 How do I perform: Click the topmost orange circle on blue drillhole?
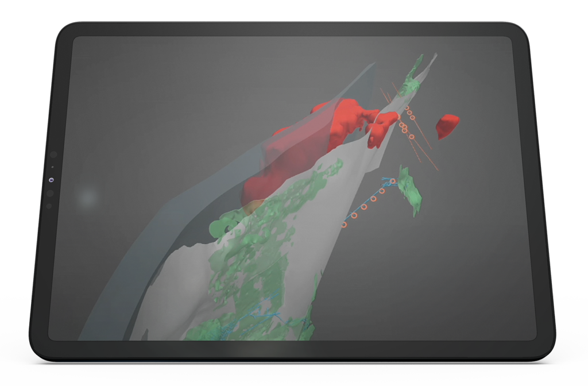[393, 182]
